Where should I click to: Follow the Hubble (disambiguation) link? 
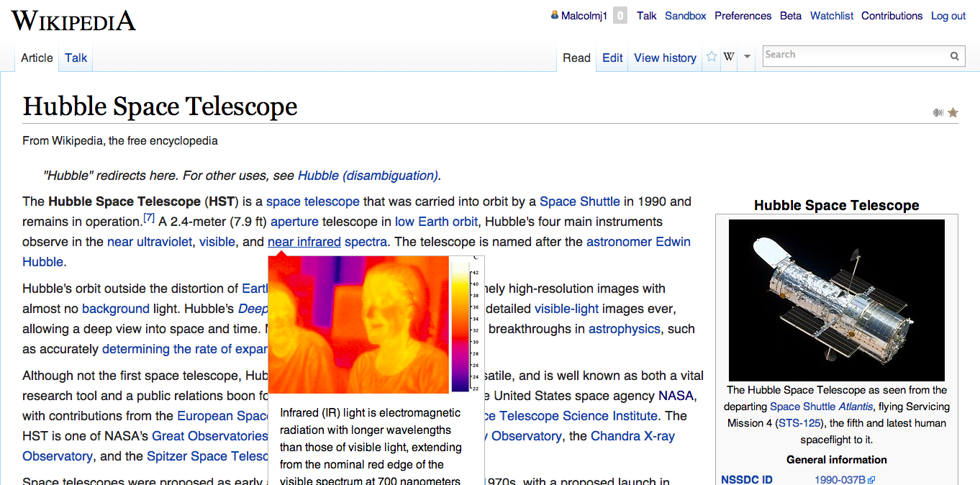368,176
